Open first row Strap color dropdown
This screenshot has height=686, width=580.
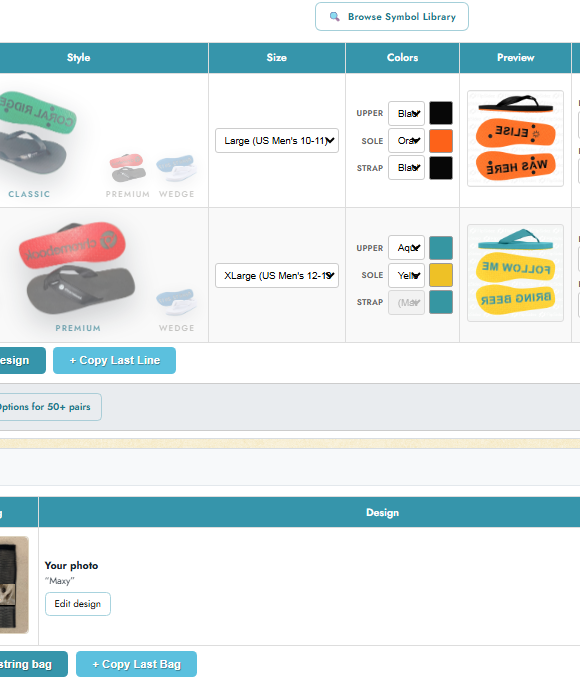click(406, 168)
